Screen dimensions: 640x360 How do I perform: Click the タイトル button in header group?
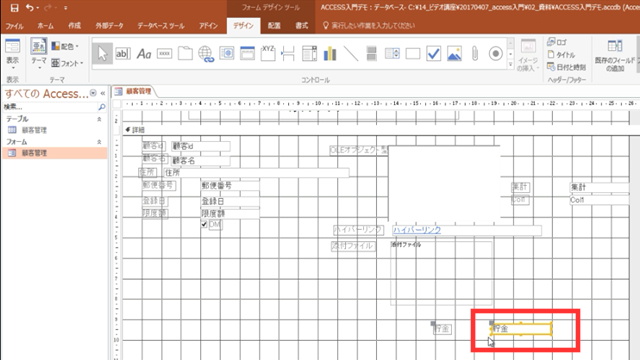tap(561, 54)
